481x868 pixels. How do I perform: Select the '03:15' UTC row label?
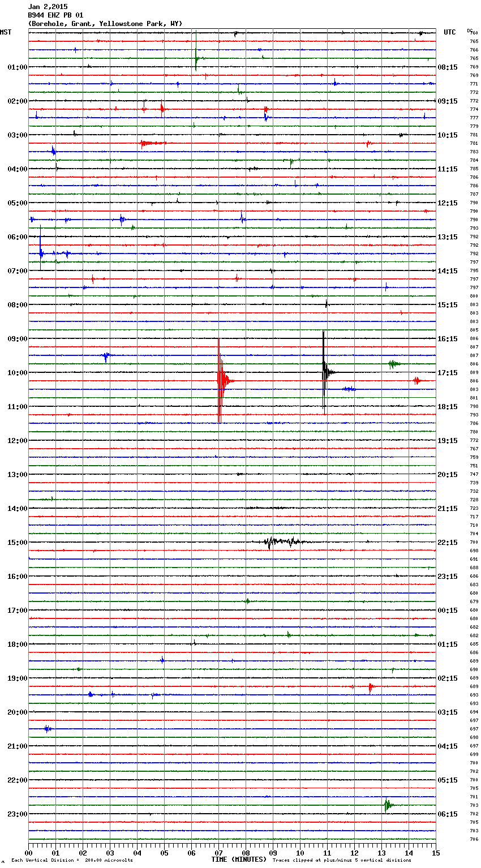tap(448, 712)
